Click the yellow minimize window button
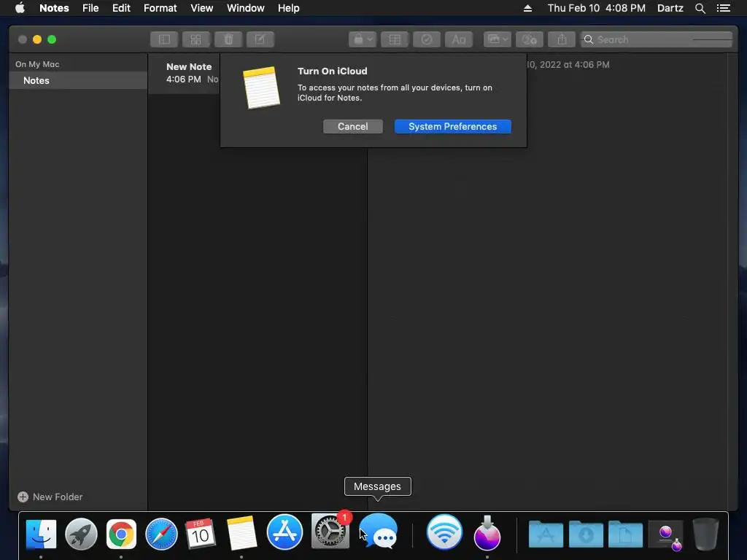This screenshot has width=747, height=560. click(37, 39)
